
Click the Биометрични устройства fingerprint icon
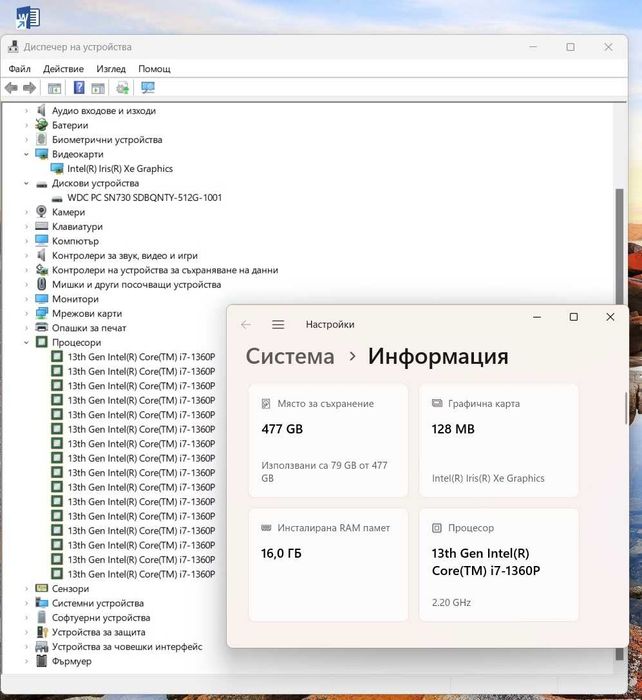click(x=42, y=139)
